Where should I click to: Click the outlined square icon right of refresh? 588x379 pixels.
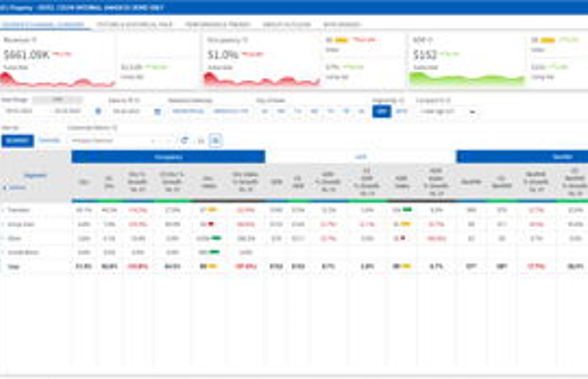click(x=216, y=140)
